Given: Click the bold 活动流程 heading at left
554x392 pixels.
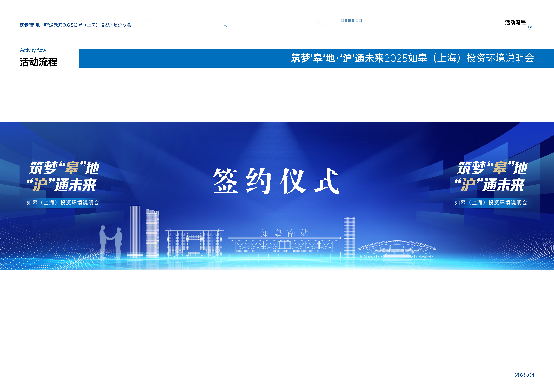Looking at the screenshot, I should [39, 62].
